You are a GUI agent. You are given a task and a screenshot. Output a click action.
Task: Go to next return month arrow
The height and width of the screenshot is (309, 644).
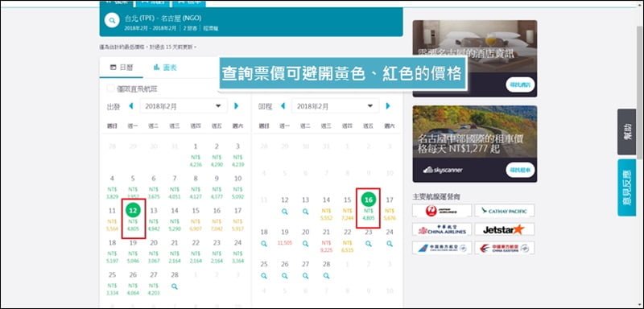pos(388,106)
